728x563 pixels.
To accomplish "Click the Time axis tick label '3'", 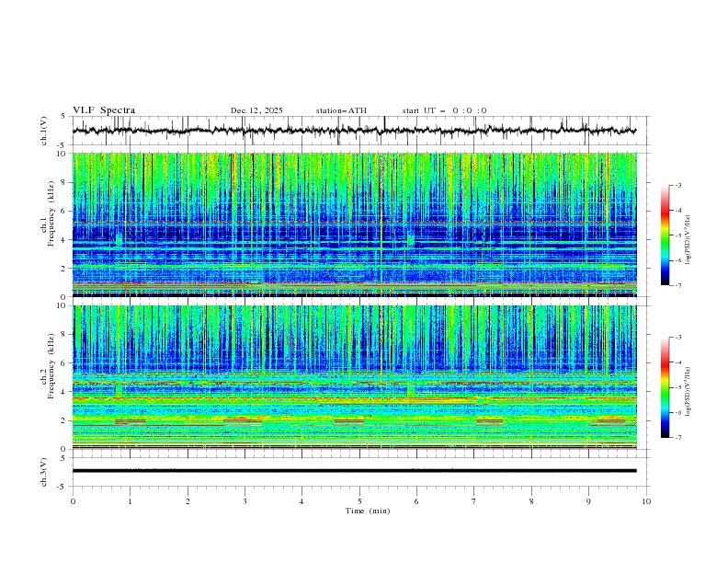I will pos(245,501).
